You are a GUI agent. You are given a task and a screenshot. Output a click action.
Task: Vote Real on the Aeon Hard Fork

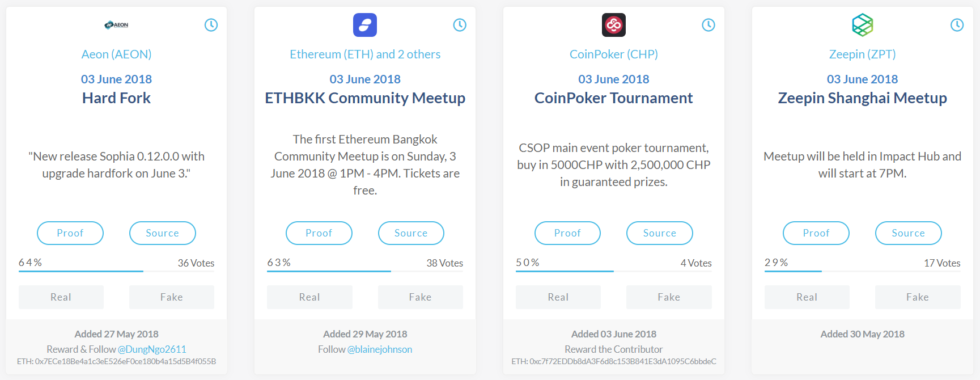(x=61, y=297)
